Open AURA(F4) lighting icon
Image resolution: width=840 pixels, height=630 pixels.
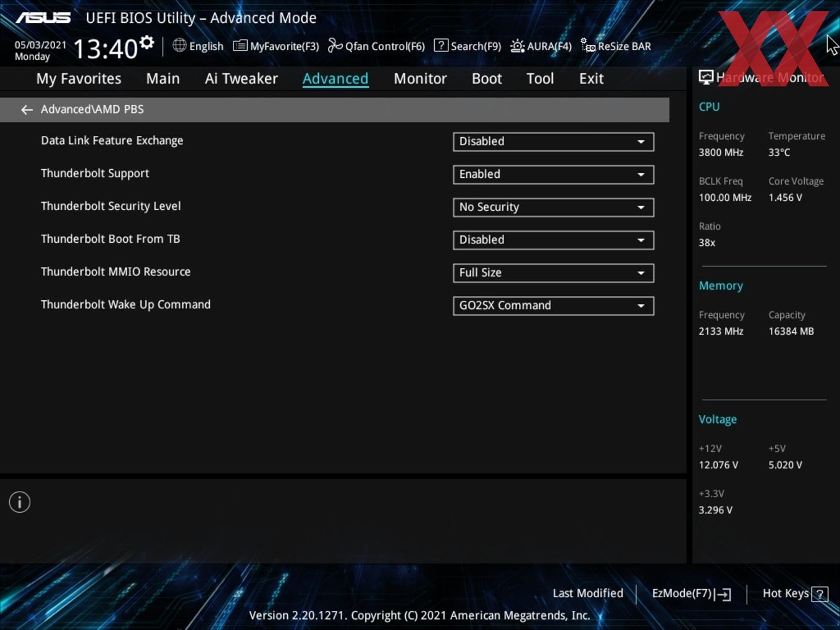pyautogui.click(x=517, y=46)
